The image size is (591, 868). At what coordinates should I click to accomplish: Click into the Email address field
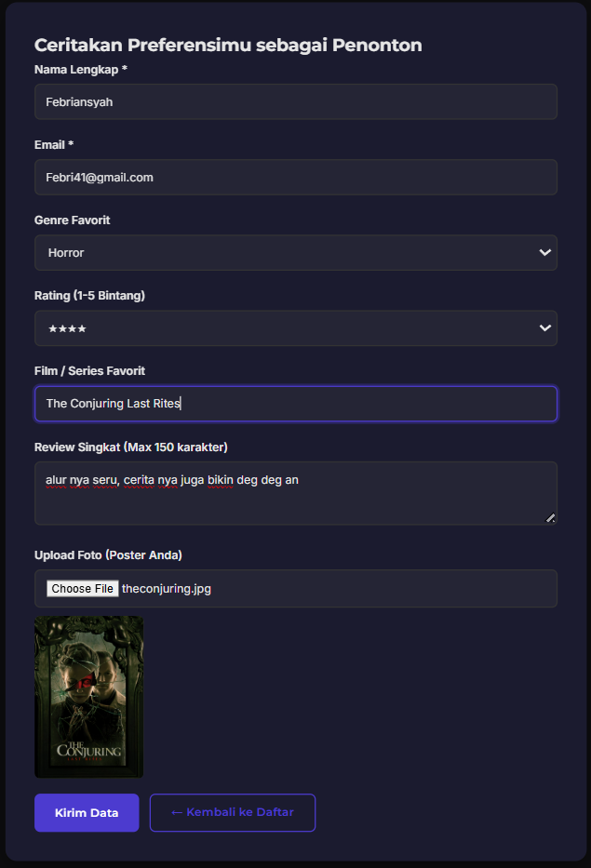point(295,177)
